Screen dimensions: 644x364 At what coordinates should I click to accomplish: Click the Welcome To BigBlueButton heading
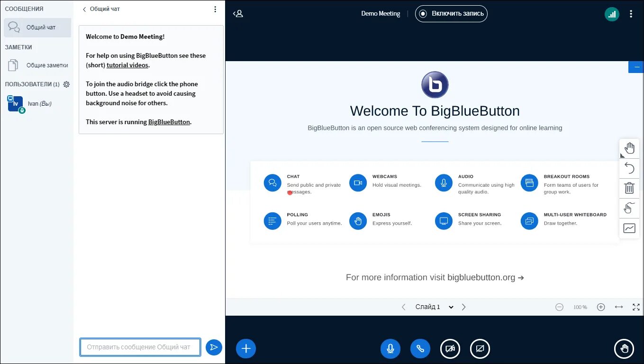[435, 111]
